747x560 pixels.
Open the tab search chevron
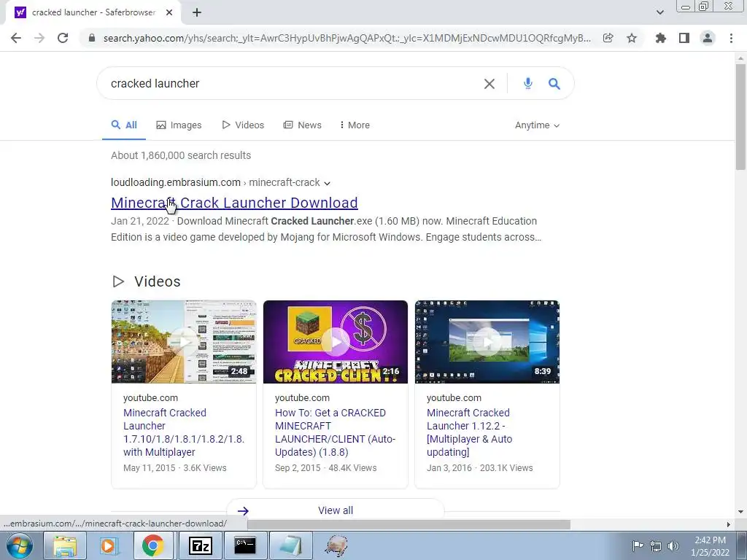coord(659,13)
